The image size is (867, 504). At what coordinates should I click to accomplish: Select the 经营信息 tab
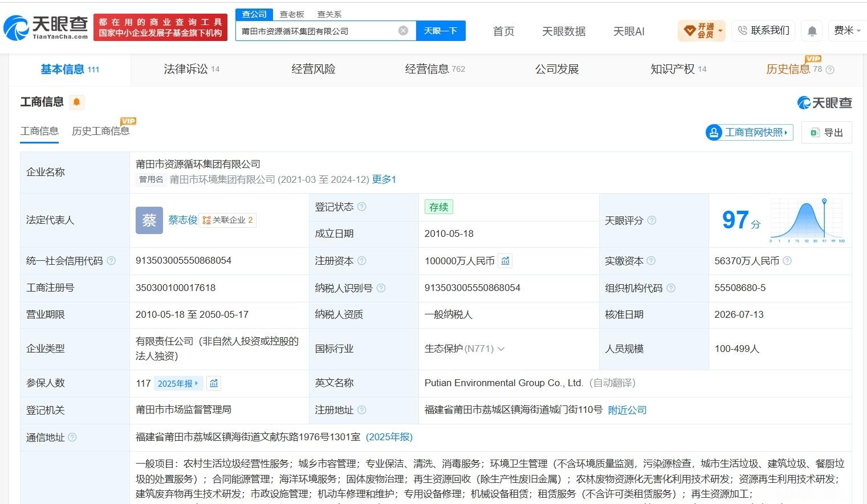pyautogui.click(x=435, y=69)
